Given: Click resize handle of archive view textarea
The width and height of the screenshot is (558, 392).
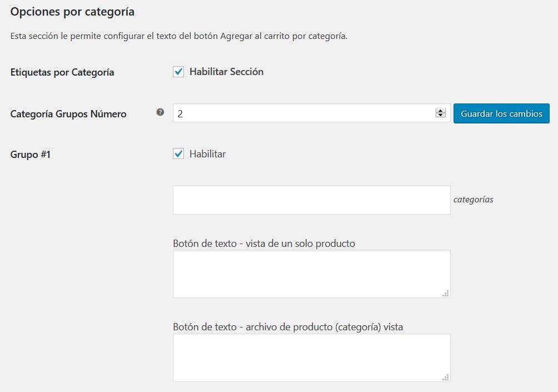Looking at the screenshot, I should point(446,378).
